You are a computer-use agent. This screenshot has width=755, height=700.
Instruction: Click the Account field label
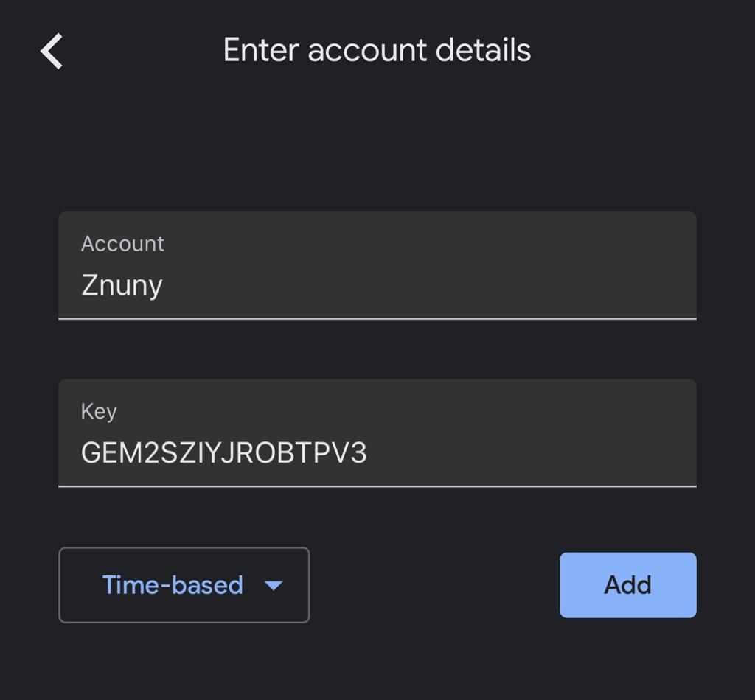click(x=122, y=244)
